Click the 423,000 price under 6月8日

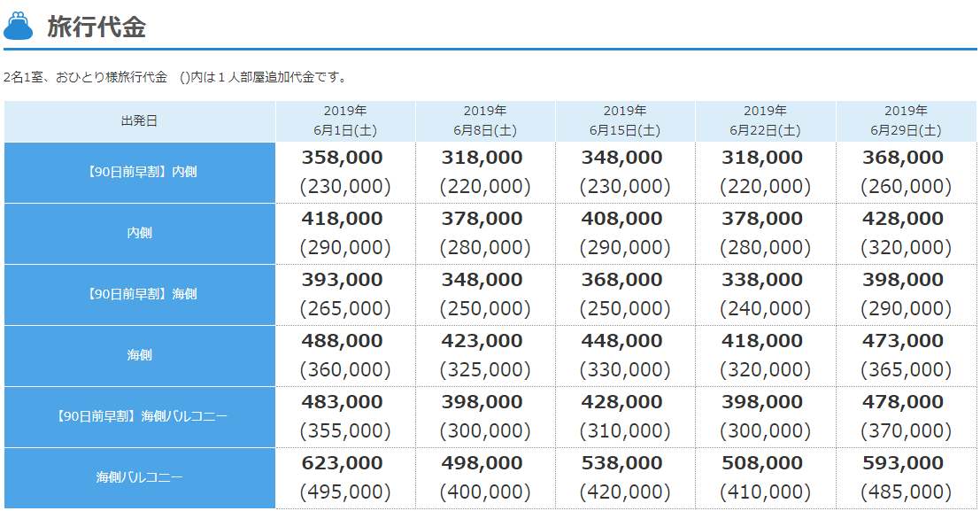click(x=482, y=341)
